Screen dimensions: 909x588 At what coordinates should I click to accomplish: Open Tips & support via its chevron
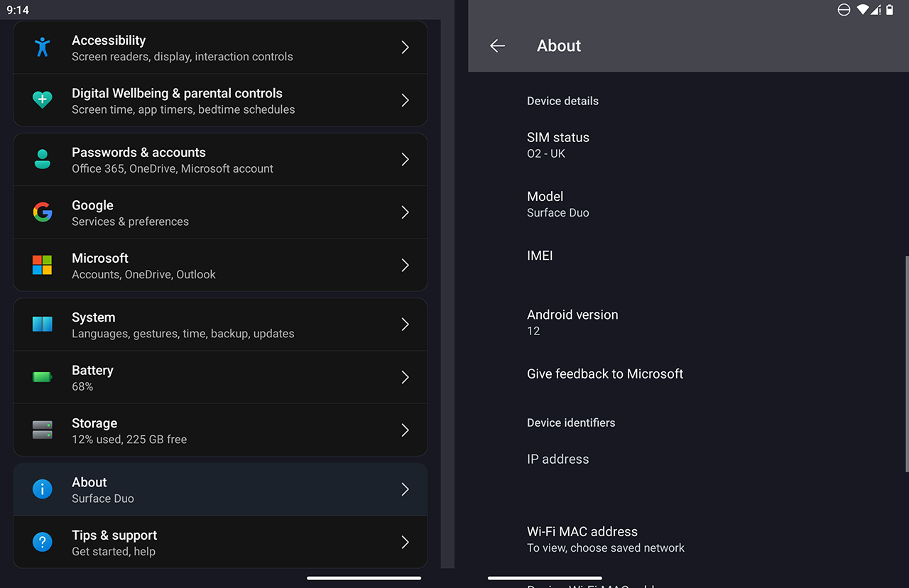[x=405, y=543]
